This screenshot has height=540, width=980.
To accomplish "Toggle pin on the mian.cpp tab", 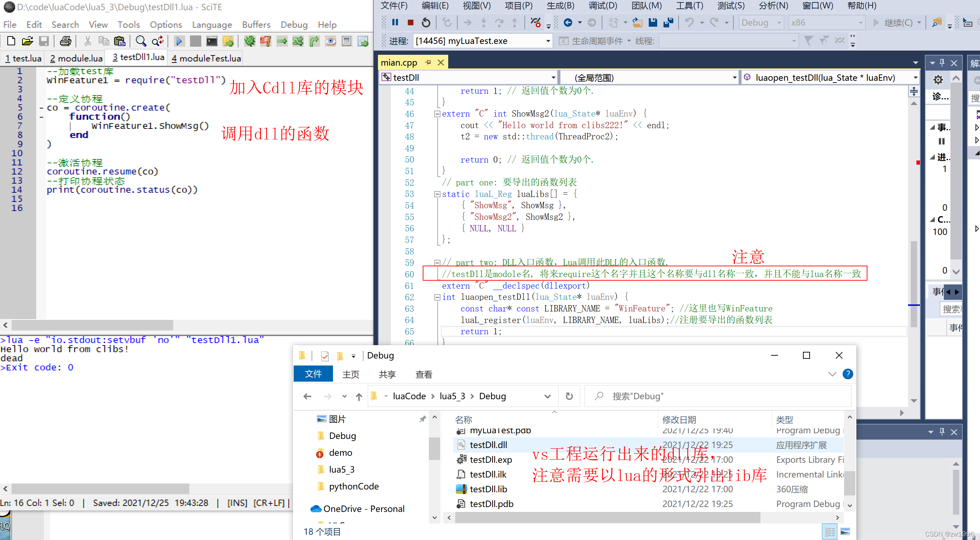I will (429, 62).
